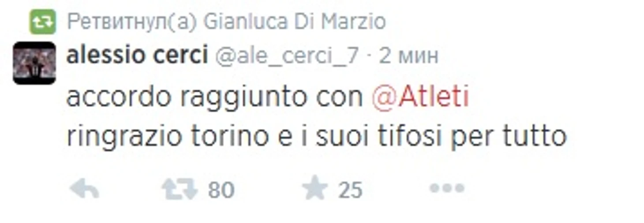The width and height of the screenshot is (644, 223).
Task: Click the green retweeted indicator icon
Action: [x=42, y=22]
